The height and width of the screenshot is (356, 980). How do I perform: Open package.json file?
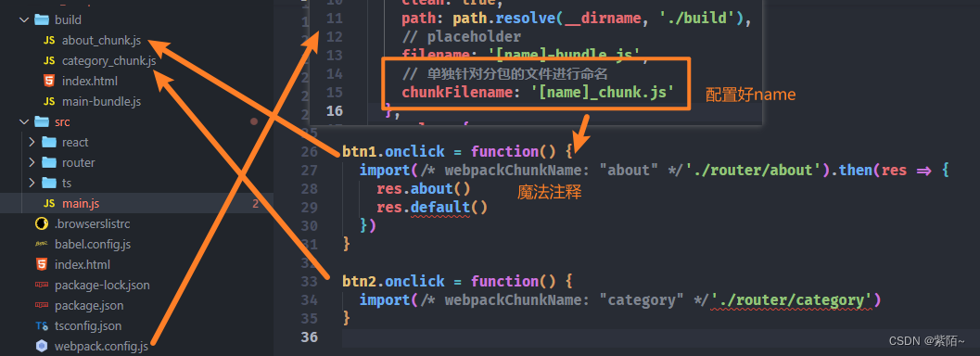(89, 305)
